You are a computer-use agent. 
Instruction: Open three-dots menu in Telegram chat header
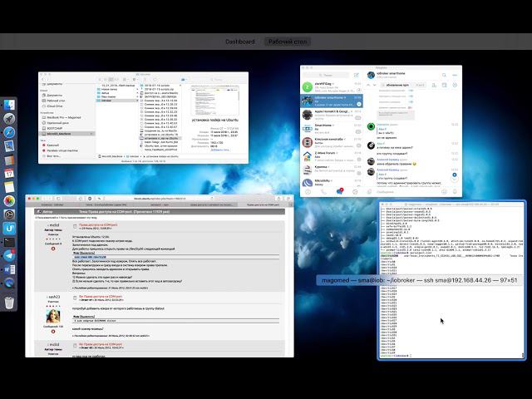pos(455,75)
